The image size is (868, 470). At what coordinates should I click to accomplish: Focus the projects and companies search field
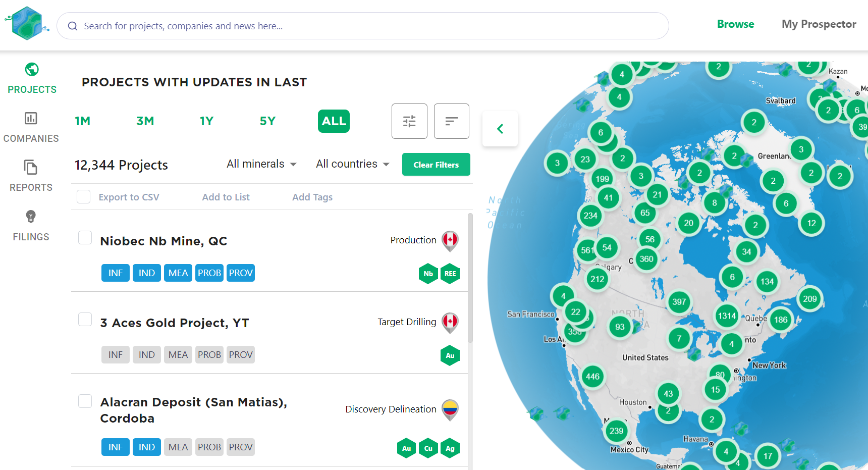[x=363, y=26]
